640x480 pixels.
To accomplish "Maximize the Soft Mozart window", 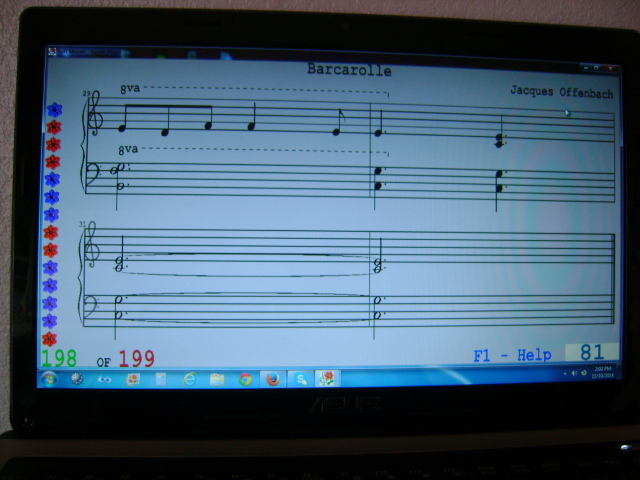I will click(x=596, y=68).
